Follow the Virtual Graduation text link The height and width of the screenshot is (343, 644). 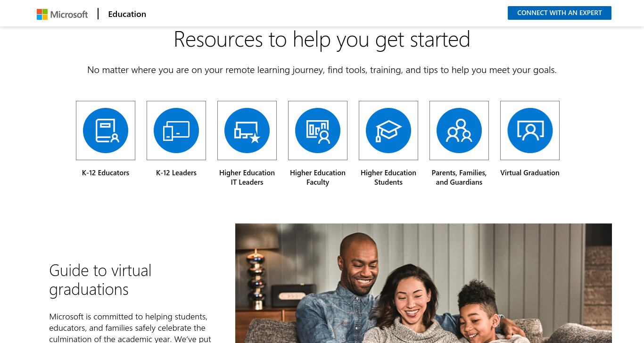[x=530, y=173]
